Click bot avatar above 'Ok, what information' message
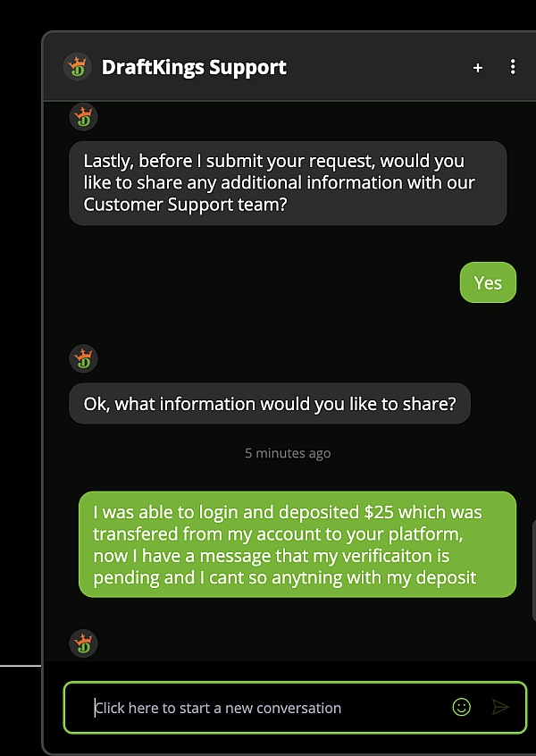This screenshot has width=536, height=756. coord(83,358)
